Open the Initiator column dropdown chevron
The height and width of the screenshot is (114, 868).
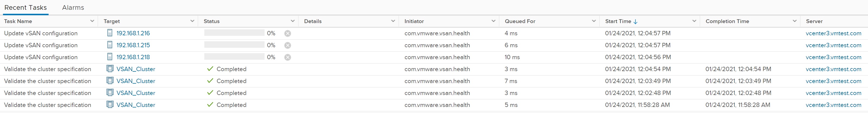tap(493, 21)
